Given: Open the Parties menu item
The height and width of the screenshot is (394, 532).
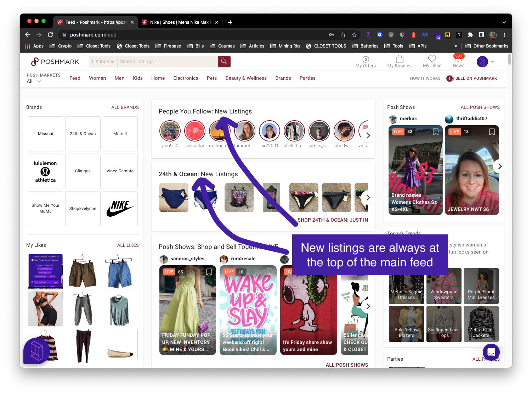Looking at the screenshot, I should coord(307,78).
